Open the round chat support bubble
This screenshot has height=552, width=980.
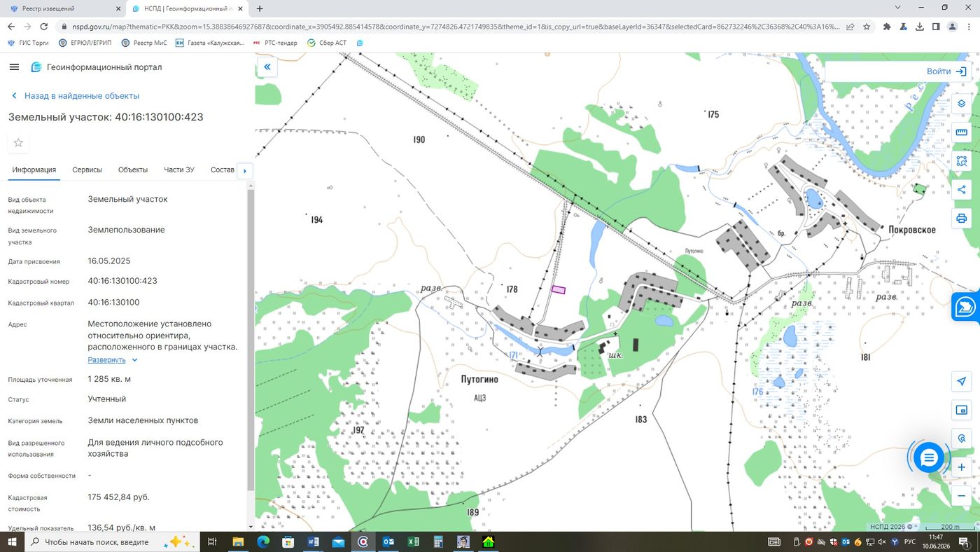pos(929,458)
